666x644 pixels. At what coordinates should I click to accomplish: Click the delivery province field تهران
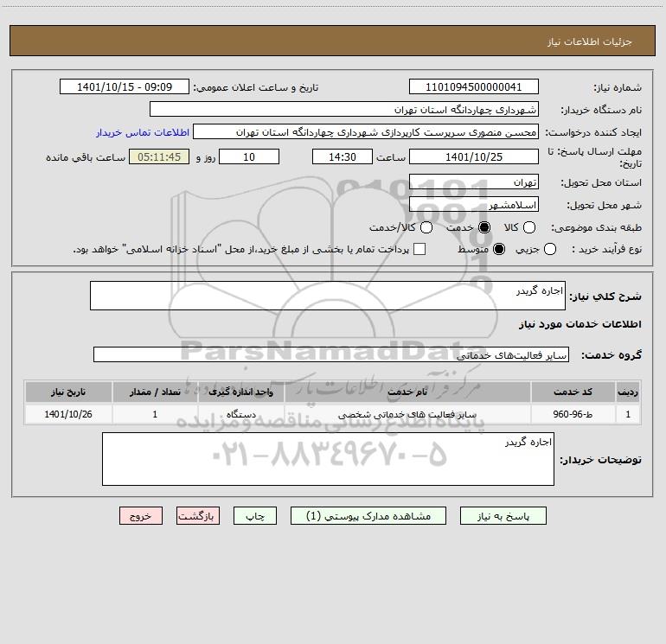tap(474, 182)
